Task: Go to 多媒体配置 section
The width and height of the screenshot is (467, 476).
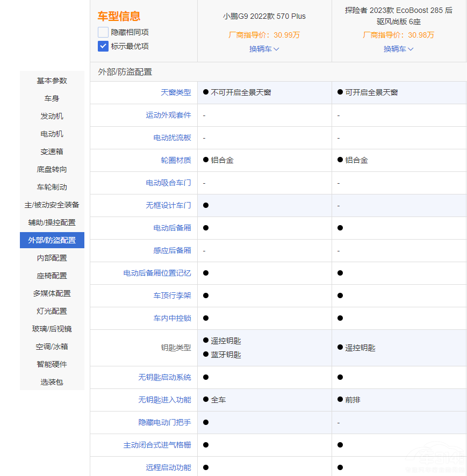Action: click(x=52, y=293)
